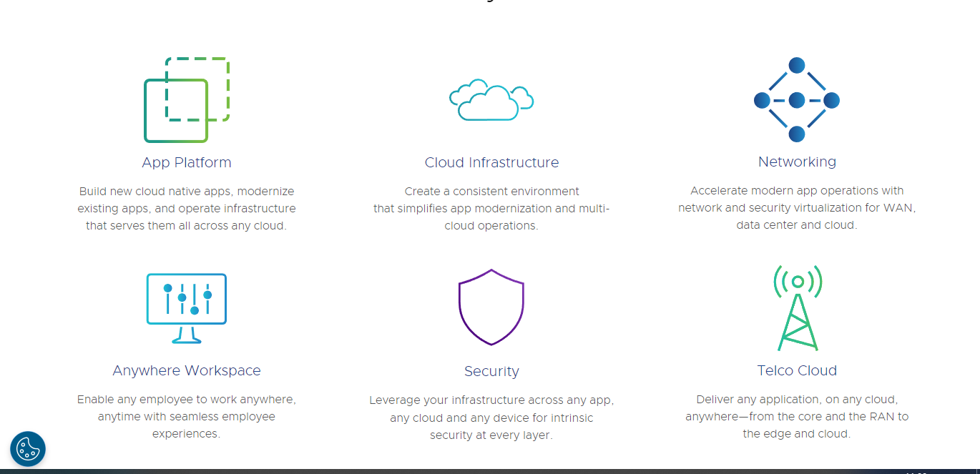Click the 'Accelerate modern app operations' description

(797, 207)
